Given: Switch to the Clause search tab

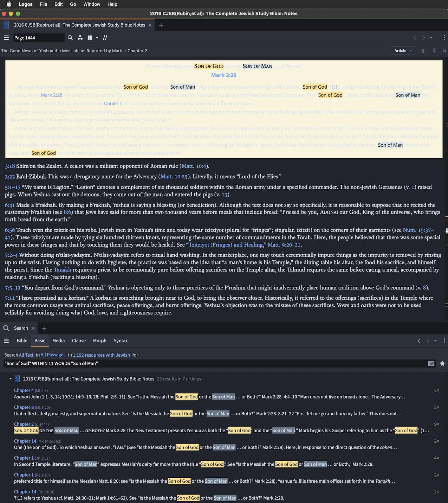Looking at the screenshot, I should click(x=79, y=340).
